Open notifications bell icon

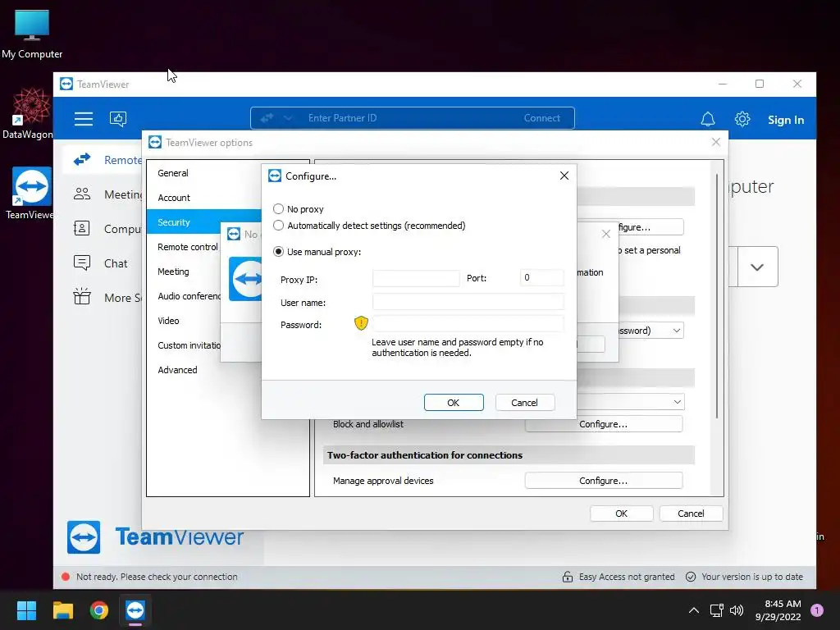pos(708,119)
